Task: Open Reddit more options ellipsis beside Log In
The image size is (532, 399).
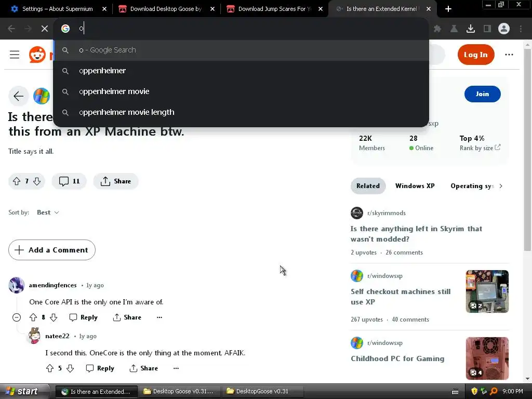Action: [x=509, y=55]
